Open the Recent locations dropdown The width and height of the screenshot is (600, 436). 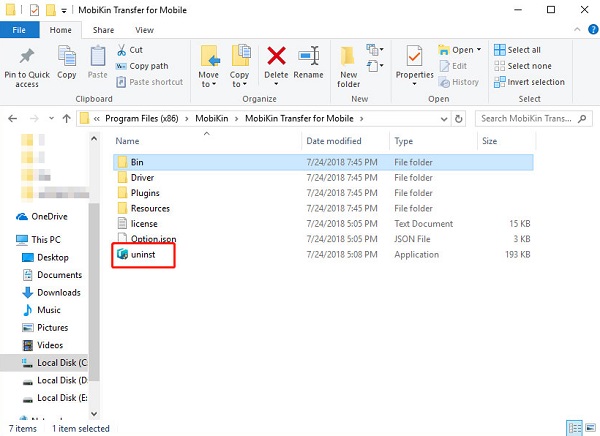pyautogui.click(x=51, y=119)
